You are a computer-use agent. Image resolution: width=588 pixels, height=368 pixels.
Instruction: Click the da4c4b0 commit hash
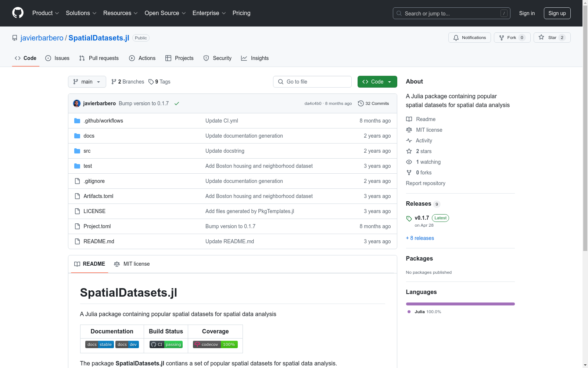313,103
